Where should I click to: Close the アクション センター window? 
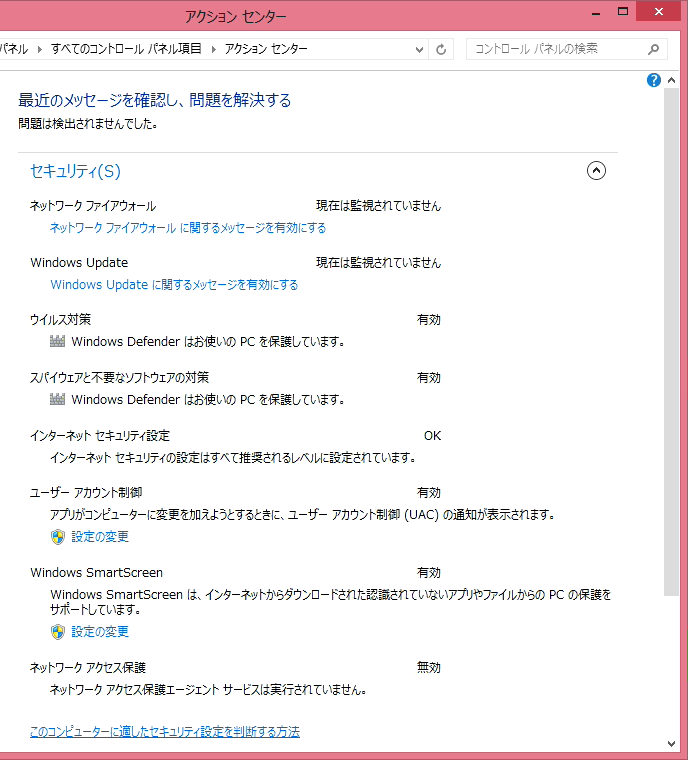click(658, 12)
